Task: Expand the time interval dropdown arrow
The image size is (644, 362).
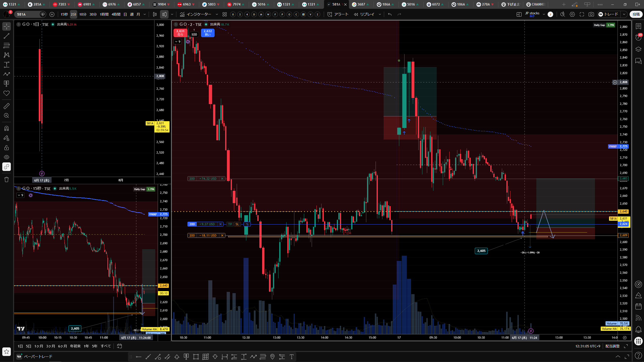Action: [x=145, y=14]
